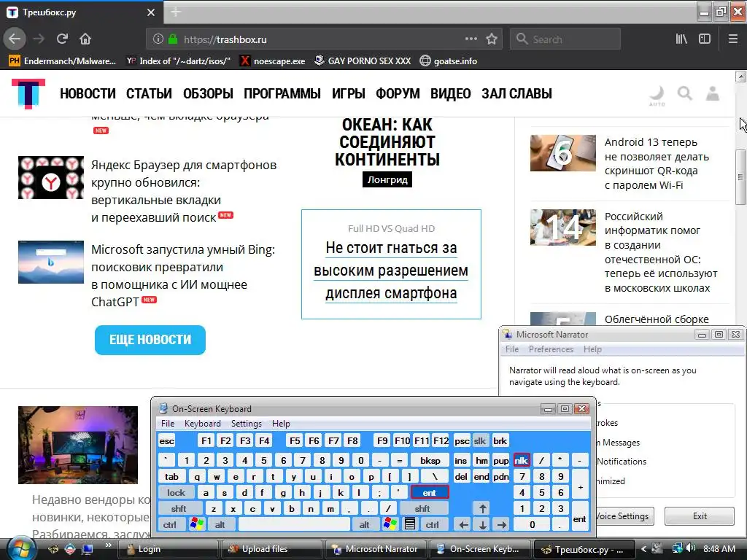Viewport: 747px width, 560px height.
Task: Open the Narrator File menu
Action: pyautogui.click(x=512, y=349)
